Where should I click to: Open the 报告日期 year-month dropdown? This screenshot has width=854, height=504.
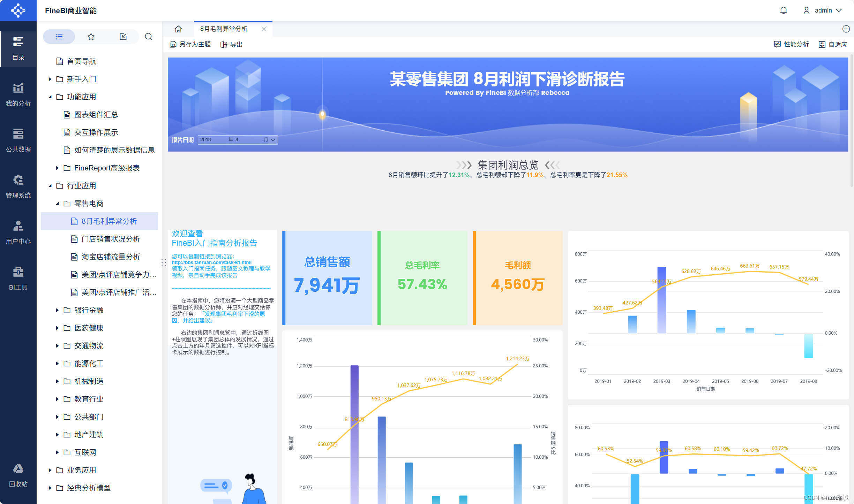pyautogui.click(x=238, y=140)
